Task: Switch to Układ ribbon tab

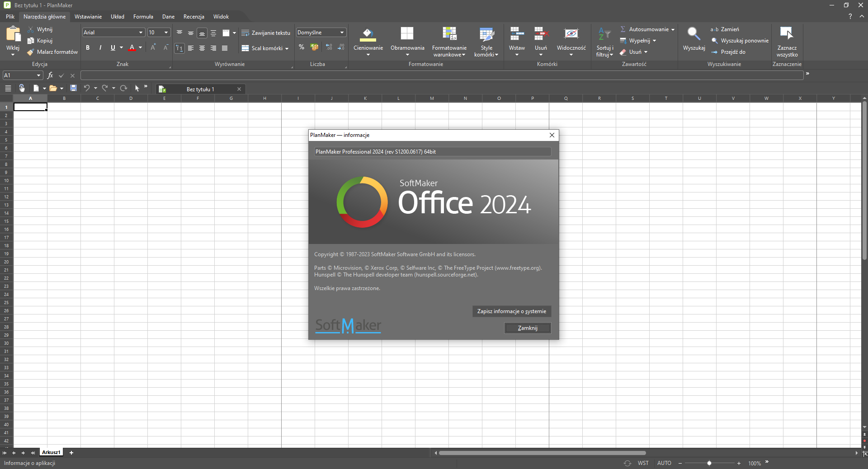Action: (x=118, y=17)
